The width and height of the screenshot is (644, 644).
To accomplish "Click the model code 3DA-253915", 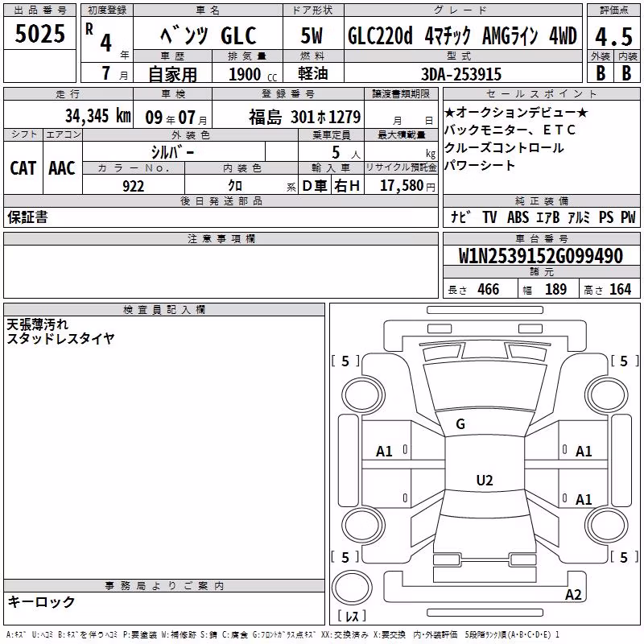I will [461, 74].
